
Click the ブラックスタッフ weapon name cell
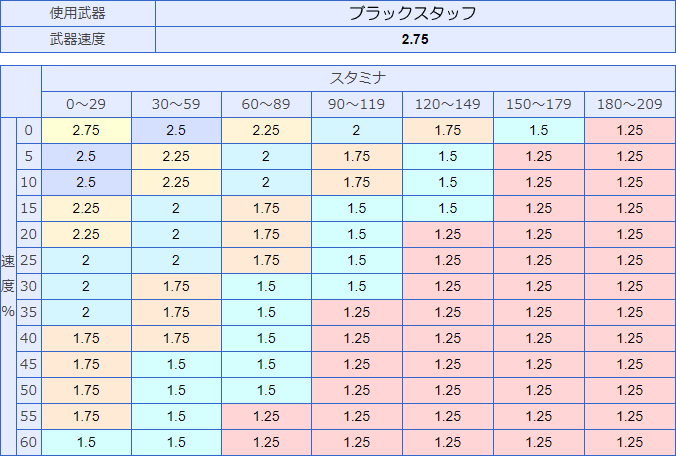coord(415,13)
